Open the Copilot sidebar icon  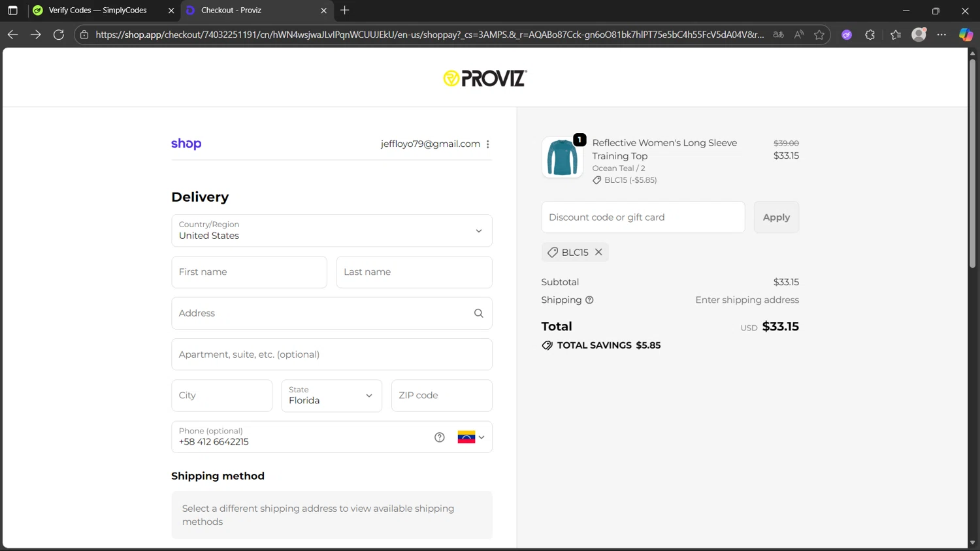(966, 35)
